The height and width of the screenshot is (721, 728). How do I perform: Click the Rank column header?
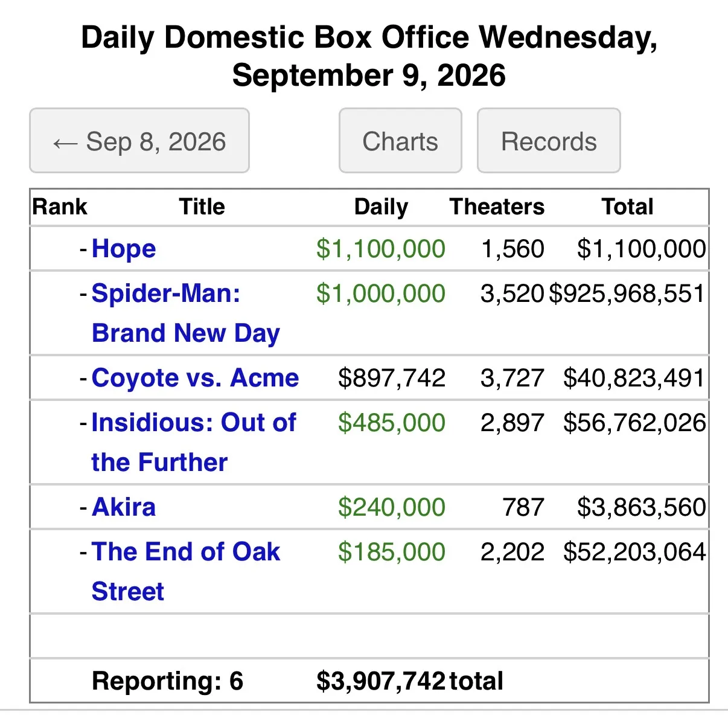point(60,207)
